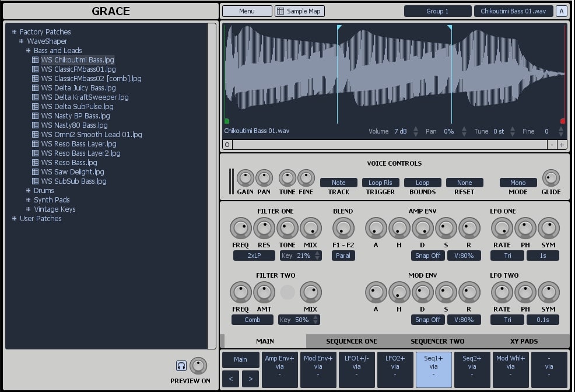Image resolution: width=575 pixels, height=392 pixels.
Task: Click the file icon beside WS Nasty80 Bass.lpg
Action: (36, 125)
